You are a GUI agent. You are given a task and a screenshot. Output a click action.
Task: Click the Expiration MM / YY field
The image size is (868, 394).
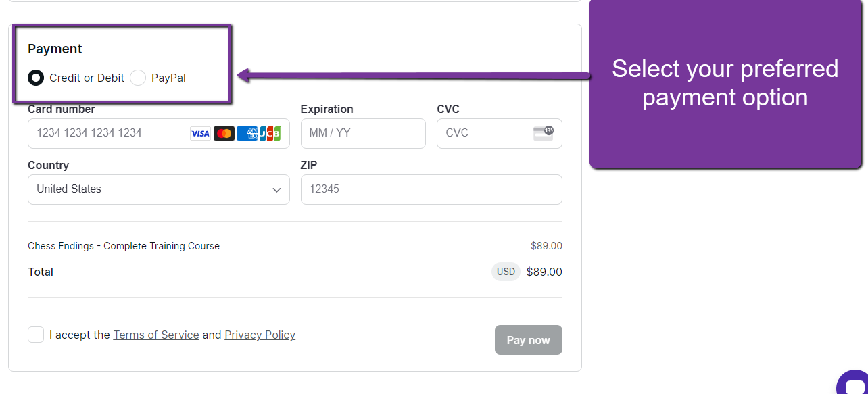tap(362, 133)
